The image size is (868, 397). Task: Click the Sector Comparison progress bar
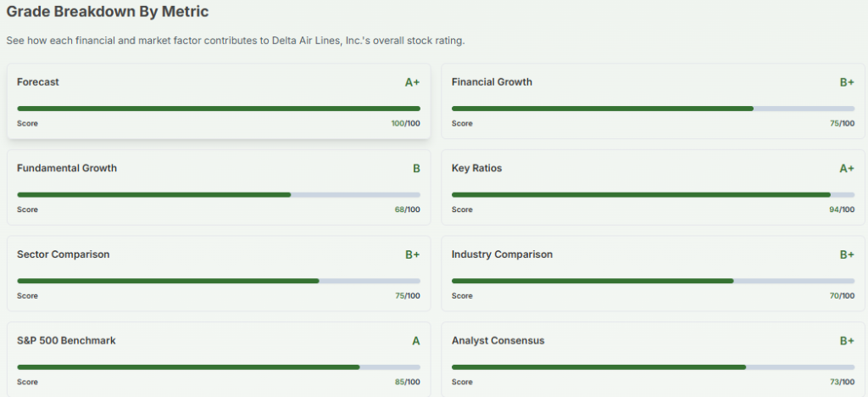coord(219,281)
